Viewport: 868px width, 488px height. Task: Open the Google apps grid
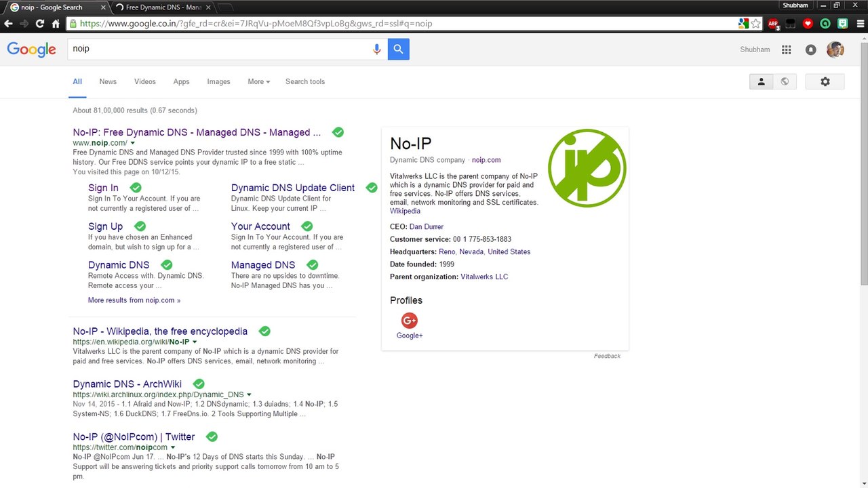787,49
